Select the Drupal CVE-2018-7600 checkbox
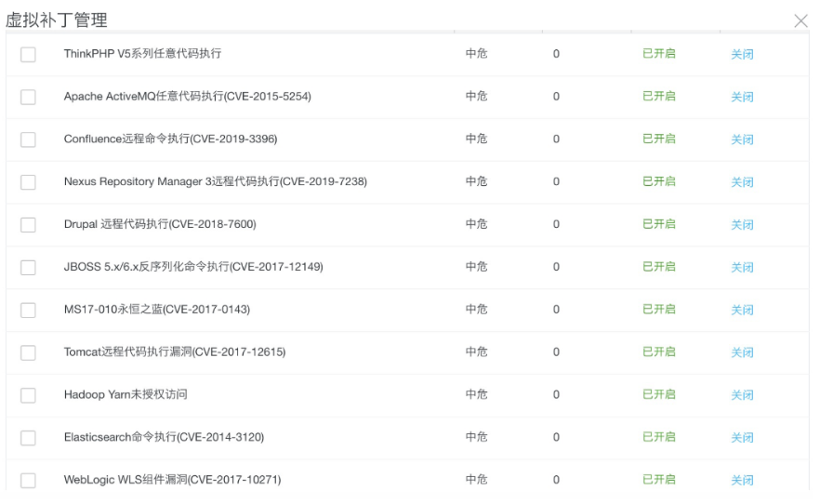Screen dimensions: 820x504 28,225
